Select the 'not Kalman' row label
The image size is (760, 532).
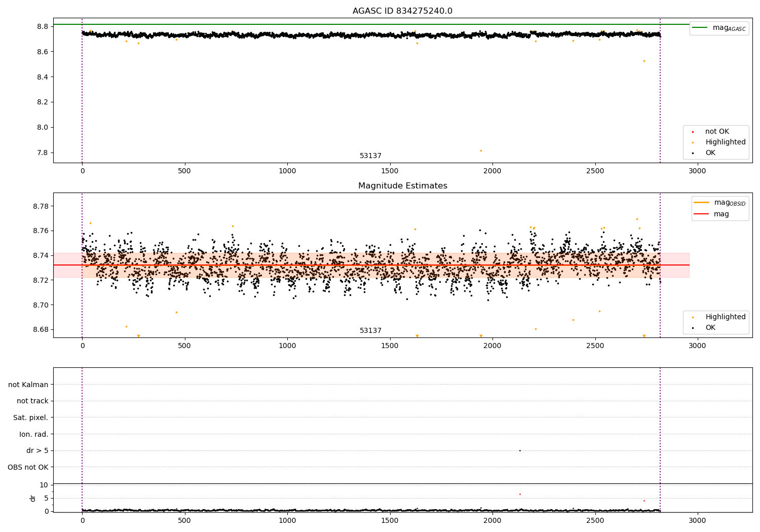click(28, 385)
